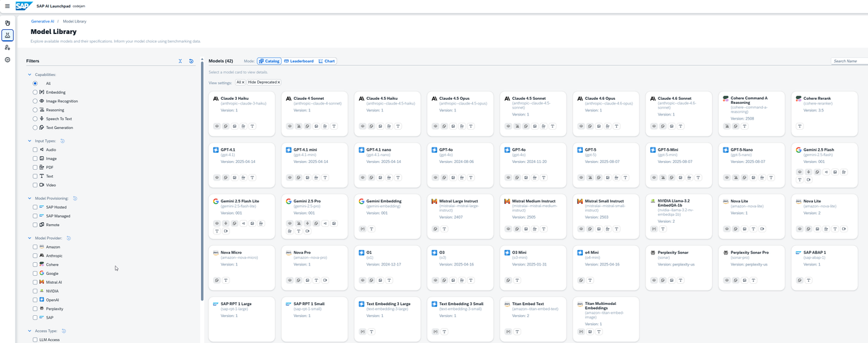Screen dimensions: 868x343
Task: Open the GPT-5 model card
Action: tap(606, 164)
